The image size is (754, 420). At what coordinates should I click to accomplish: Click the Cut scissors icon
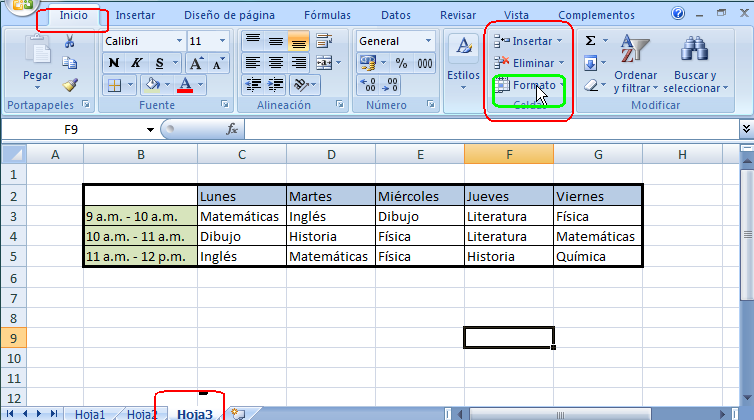(x=70, y=41)
